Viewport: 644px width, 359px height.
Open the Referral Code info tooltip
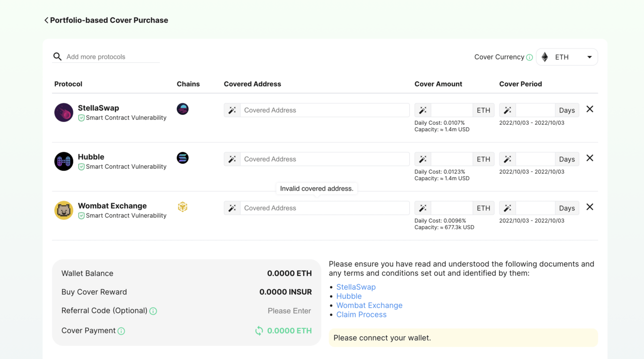click(x=153, y=311)
